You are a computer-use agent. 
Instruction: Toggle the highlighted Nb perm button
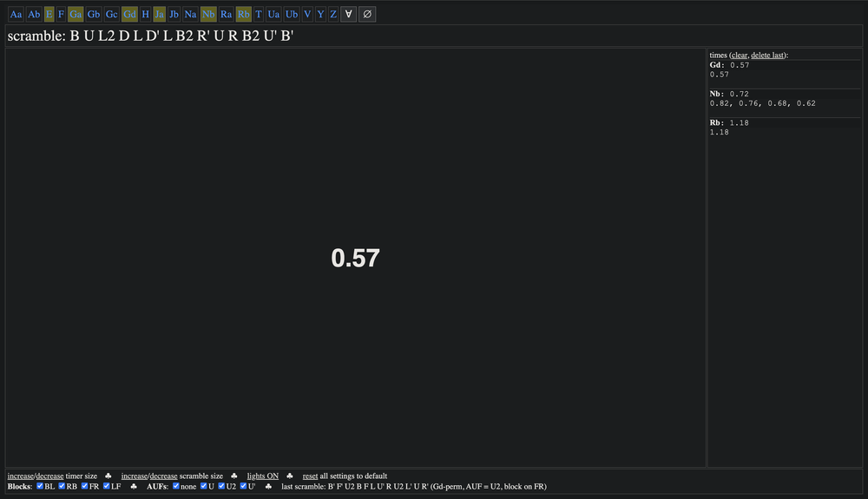(208, 14)
